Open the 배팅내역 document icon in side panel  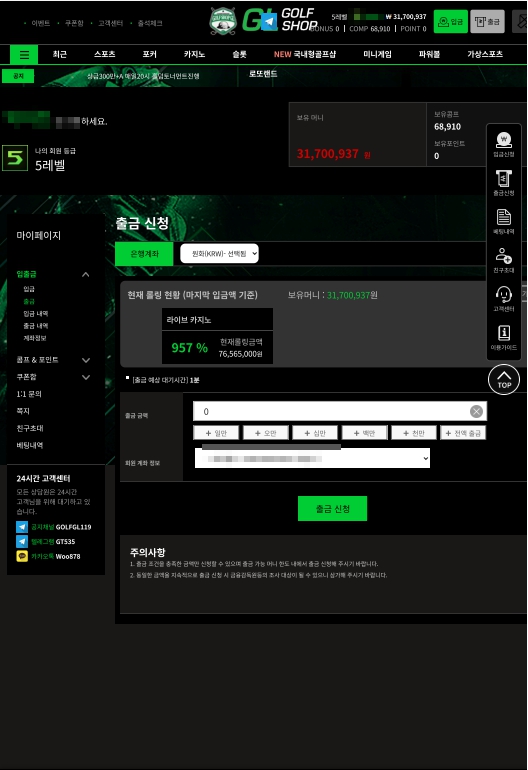point(503,221)
